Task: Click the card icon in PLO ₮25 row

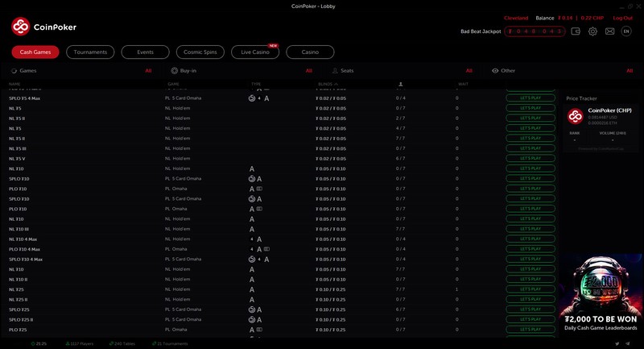Action: point(259,330)
